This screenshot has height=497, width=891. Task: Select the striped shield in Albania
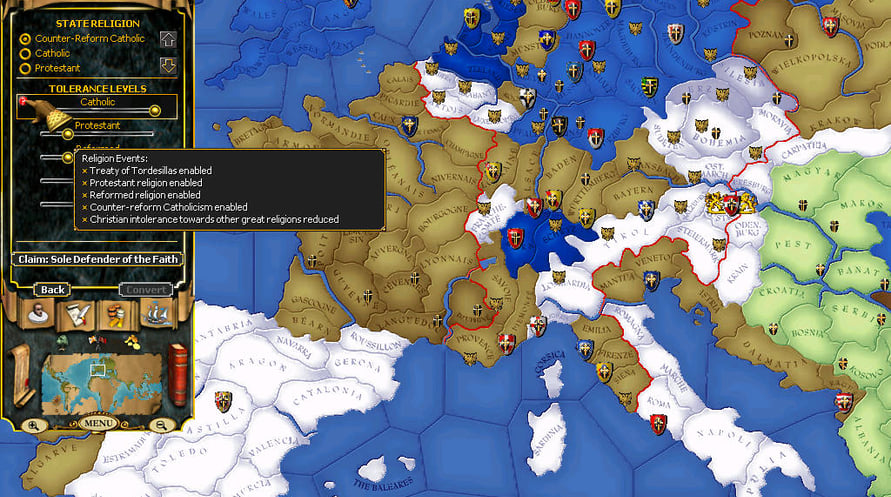(x=844, y=402)
